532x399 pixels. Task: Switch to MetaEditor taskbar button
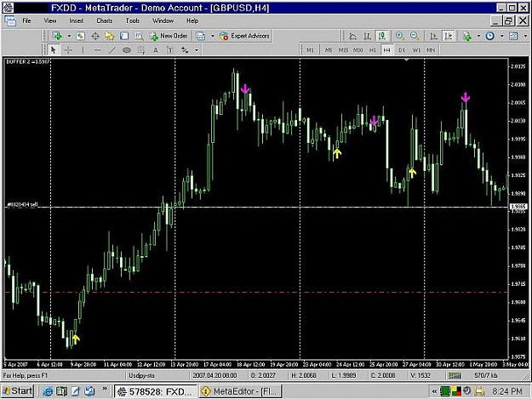pos(241,391)
